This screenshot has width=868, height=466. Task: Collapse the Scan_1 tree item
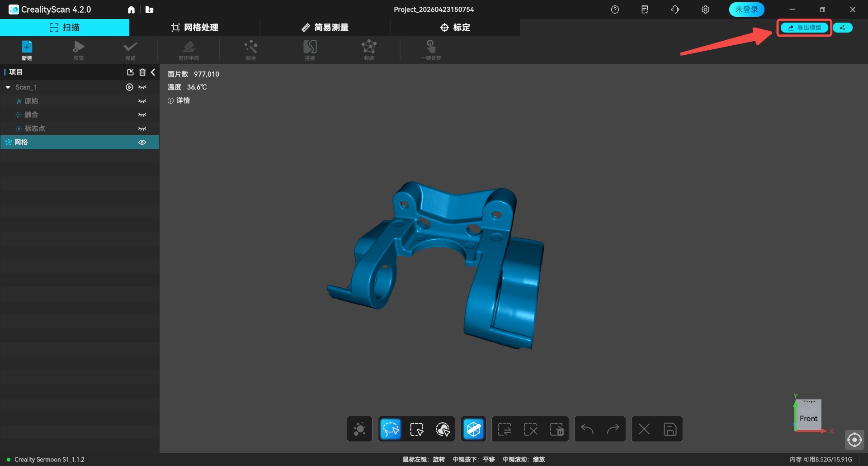click(x=7, y=87)
